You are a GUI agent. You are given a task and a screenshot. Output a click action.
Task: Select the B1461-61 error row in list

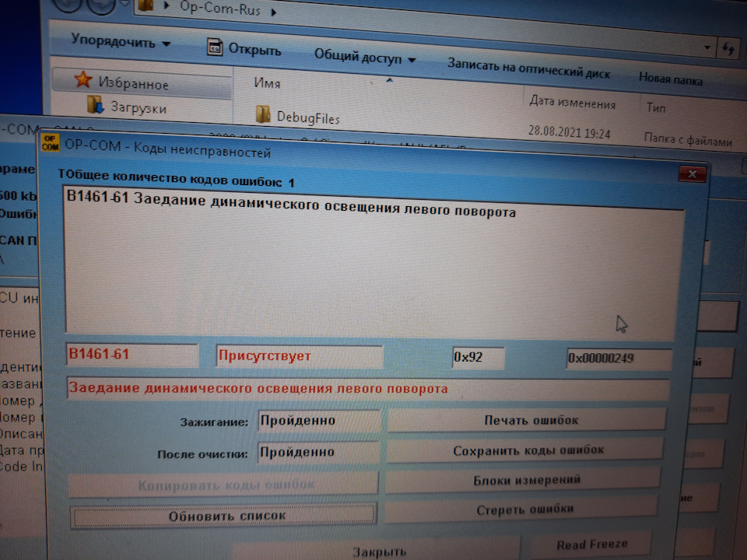pyautogui.click(x=290, y=205)
